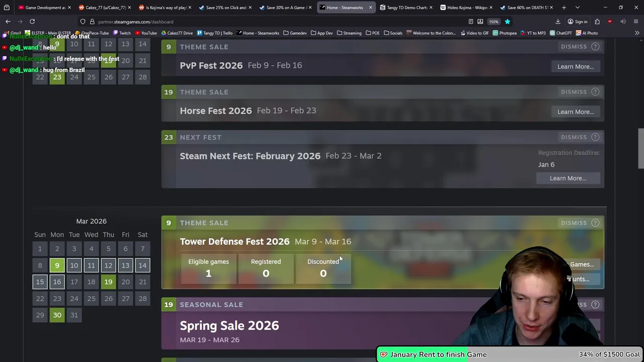Open the tab overview button
This screenshot has height=362, width=644.
(x=7, y=8)
